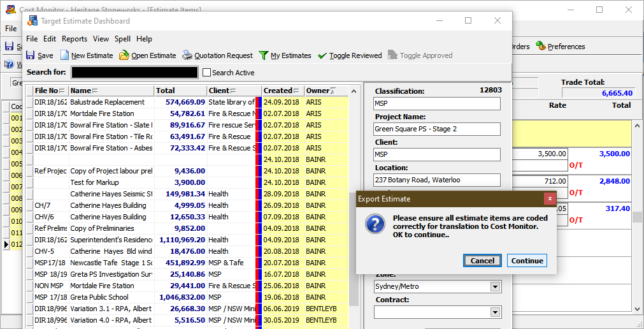Click the blue question mark dialog icon
Image resolution: width=644 pixels, height=329 pixels.
(375, 224)
